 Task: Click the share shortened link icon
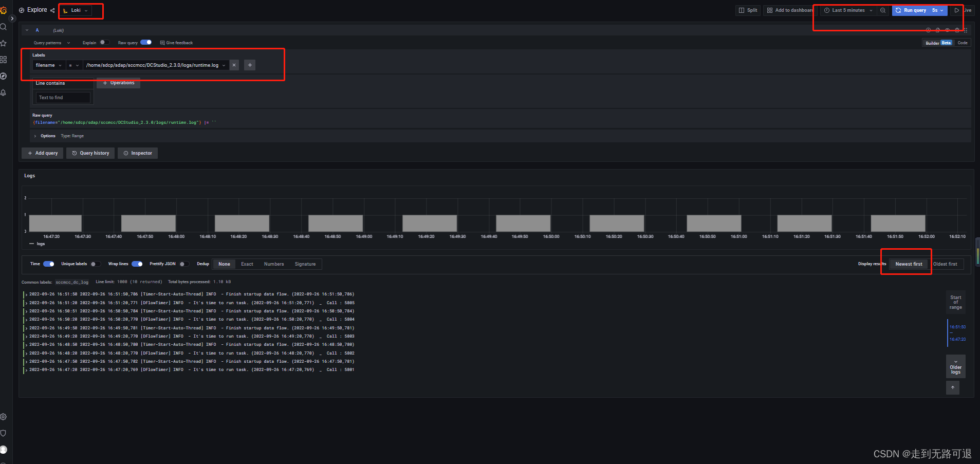pos(52,10)
